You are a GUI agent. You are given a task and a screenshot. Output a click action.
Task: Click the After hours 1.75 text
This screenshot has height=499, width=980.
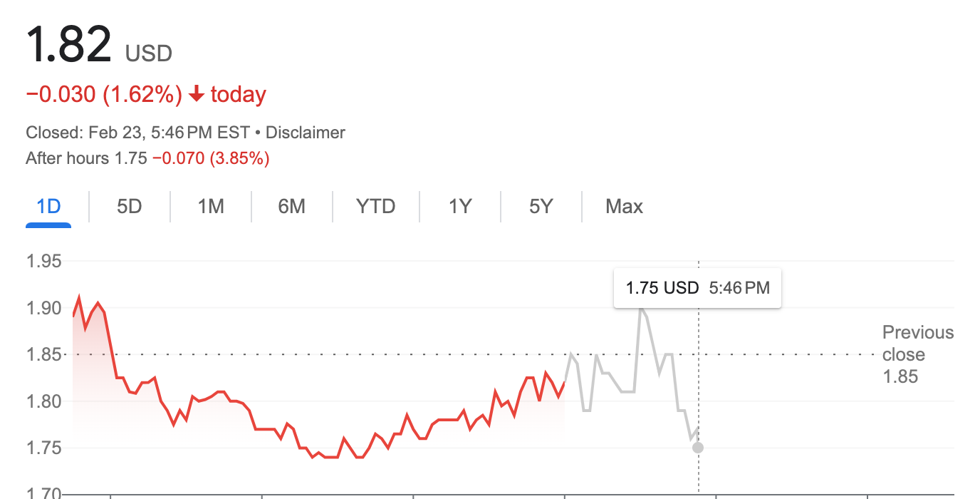86,158
